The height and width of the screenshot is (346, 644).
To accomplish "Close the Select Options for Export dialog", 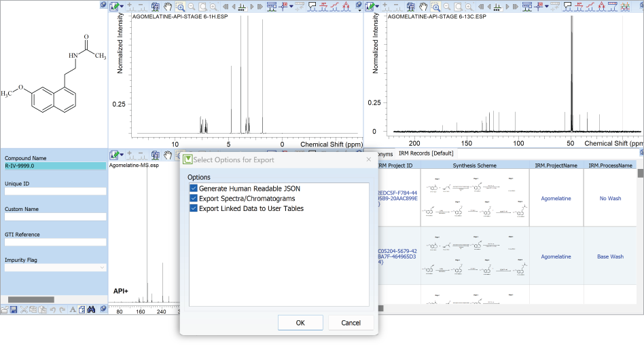I will pos(368,159).
